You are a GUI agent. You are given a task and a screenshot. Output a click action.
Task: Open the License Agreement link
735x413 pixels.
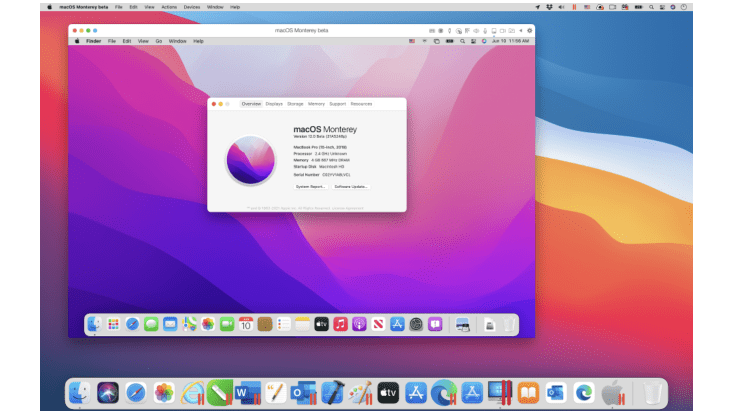(x=347, y=208)
